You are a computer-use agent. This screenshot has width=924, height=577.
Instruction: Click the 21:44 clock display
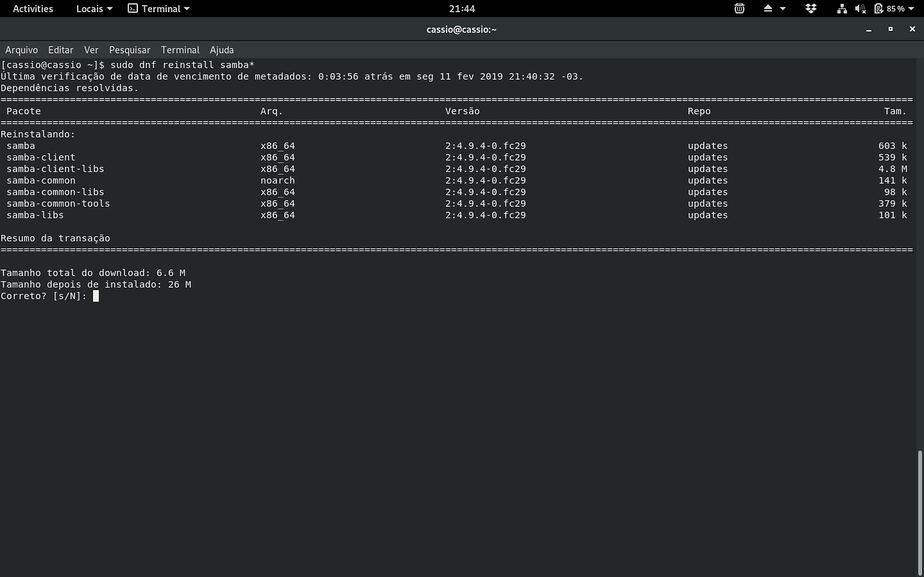(x=461, y=9)
